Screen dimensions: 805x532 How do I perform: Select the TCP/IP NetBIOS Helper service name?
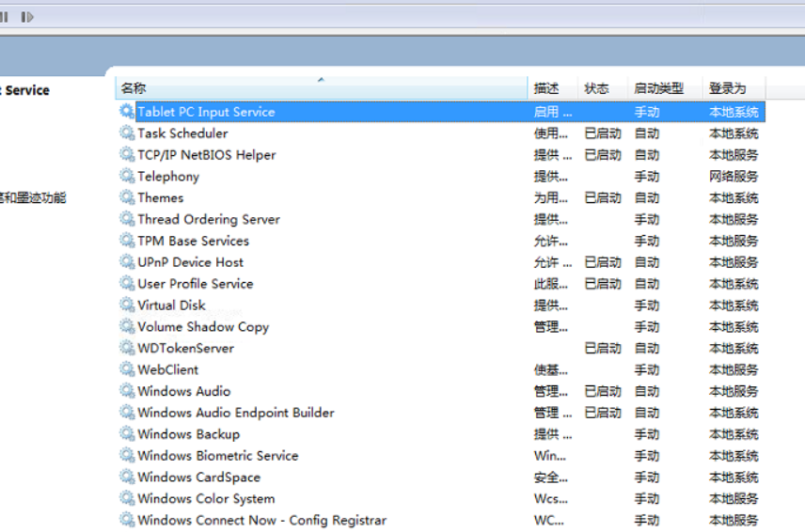[x=206, y=155]
